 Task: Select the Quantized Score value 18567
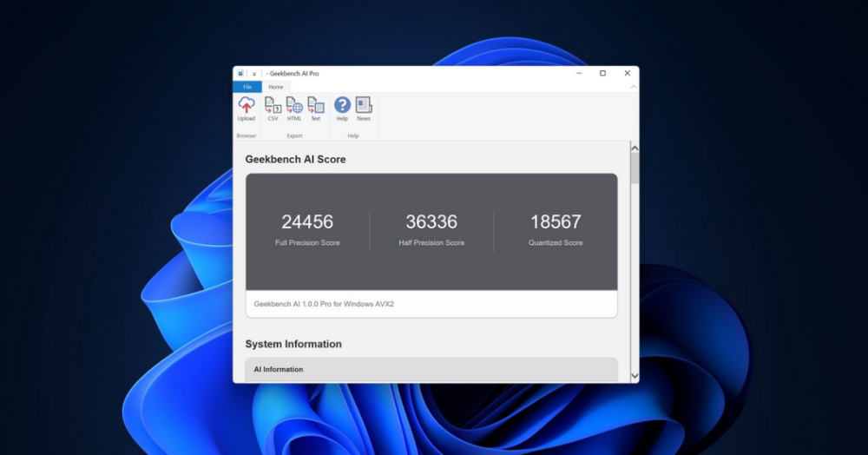click(x=556, y=222)
